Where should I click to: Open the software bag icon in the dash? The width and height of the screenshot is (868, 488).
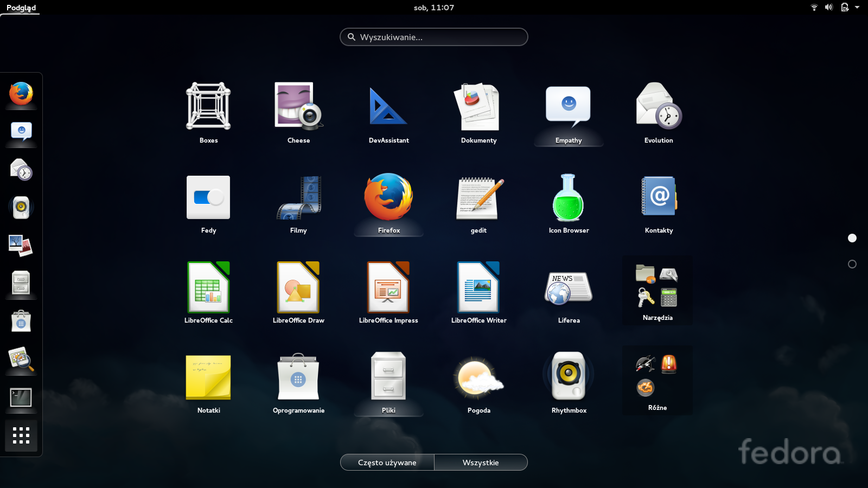click(x=21, y=321)
